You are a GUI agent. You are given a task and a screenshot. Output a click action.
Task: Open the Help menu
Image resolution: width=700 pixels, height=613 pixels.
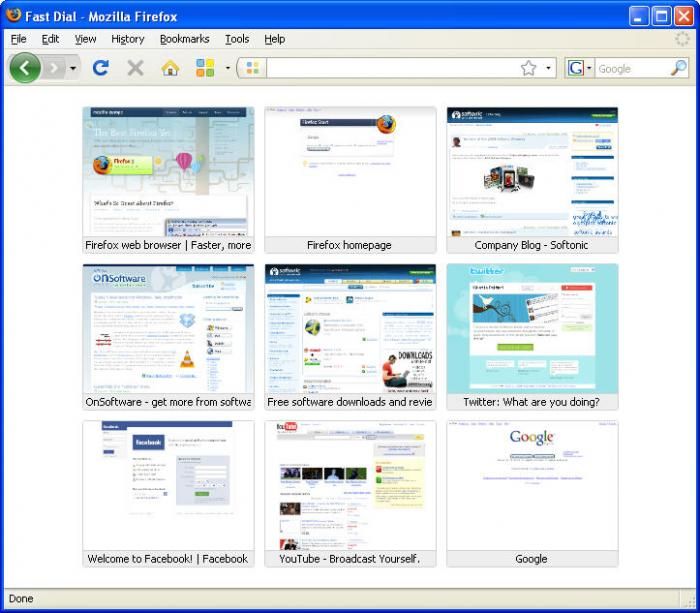pyautogui.click(x=275, y=39)
